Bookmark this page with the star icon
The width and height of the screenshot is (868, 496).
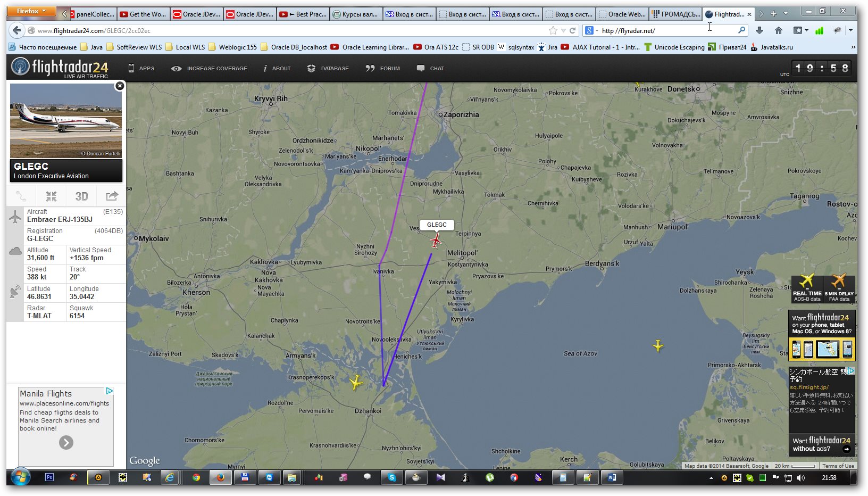[553, 30]
